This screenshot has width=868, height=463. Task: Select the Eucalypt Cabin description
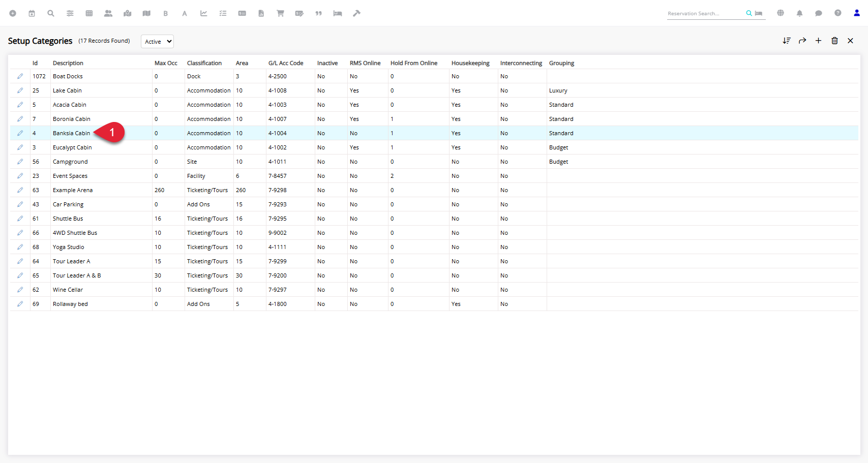pyautogui.click(x=72, y=147)
